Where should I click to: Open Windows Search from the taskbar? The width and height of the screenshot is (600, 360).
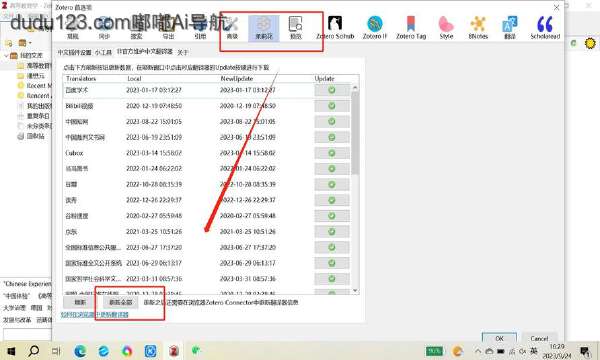click(34, 350)
